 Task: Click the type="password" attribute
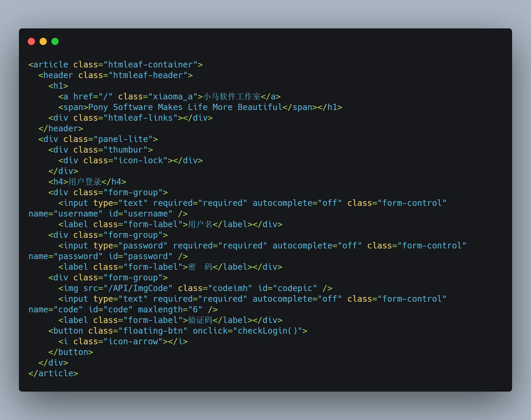pos(130,245)
